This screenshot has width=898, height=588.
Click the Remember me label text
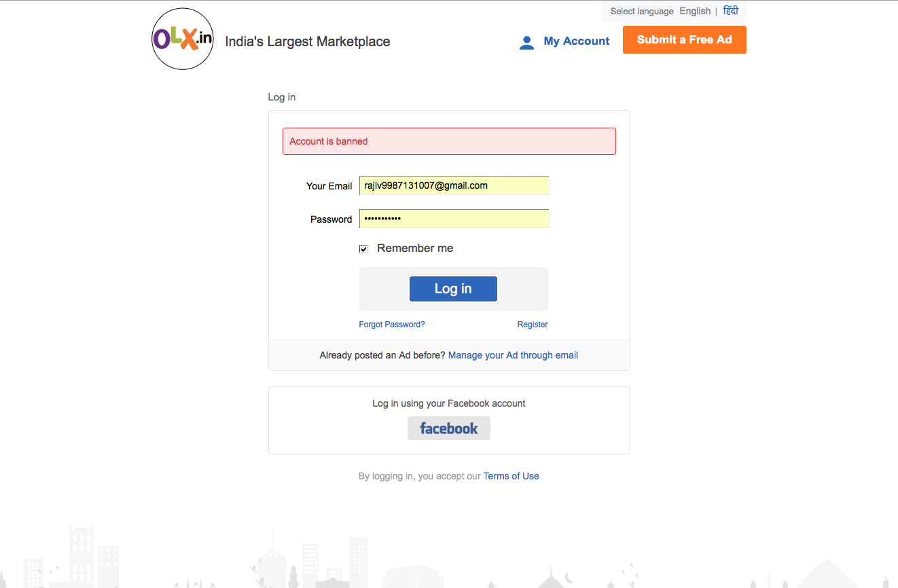tap(415, 249)
